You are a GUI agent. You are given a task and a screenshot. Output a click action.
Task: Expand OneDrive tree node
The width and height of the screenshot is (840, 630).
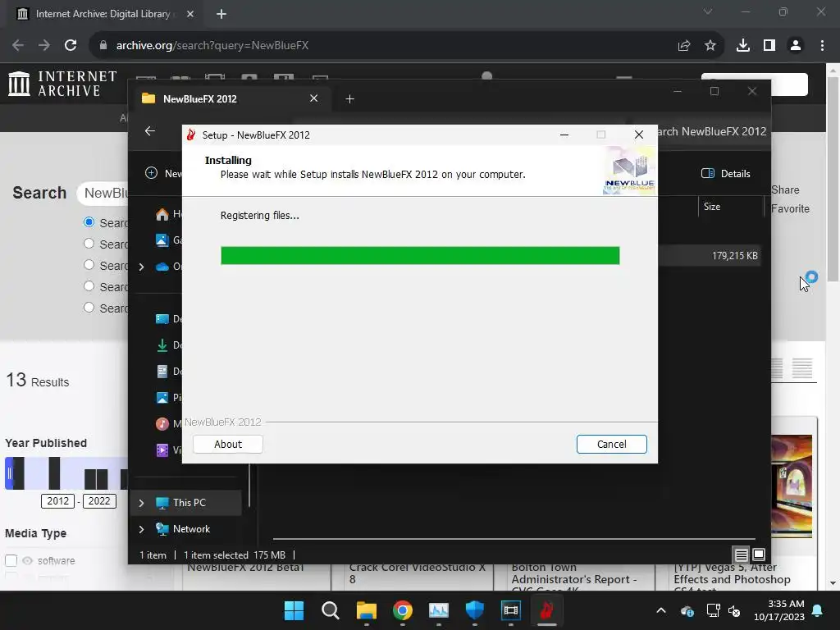tap(141, 267)
